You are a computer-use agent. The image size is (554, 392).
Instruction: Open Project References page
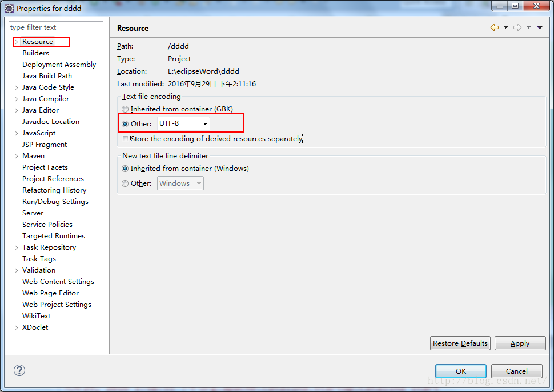pyautogui.click(x=53, y=178)
